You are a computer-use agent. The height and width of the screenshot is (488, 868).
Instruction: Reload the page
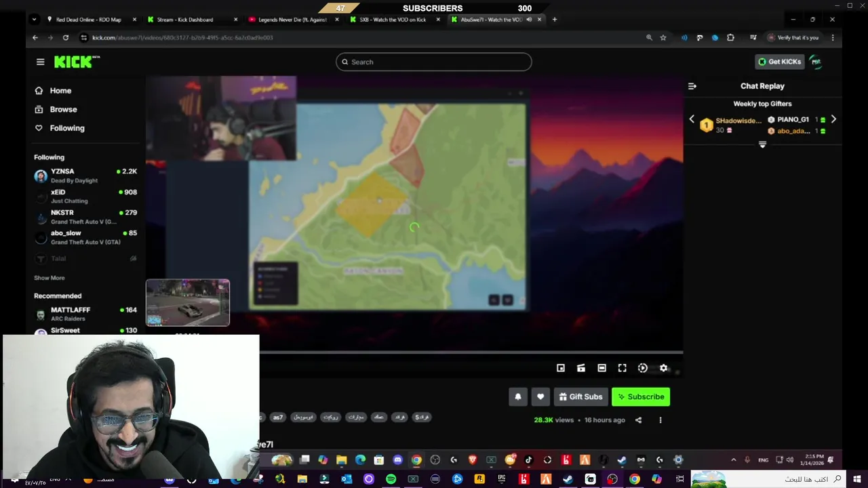click(65, 38)
